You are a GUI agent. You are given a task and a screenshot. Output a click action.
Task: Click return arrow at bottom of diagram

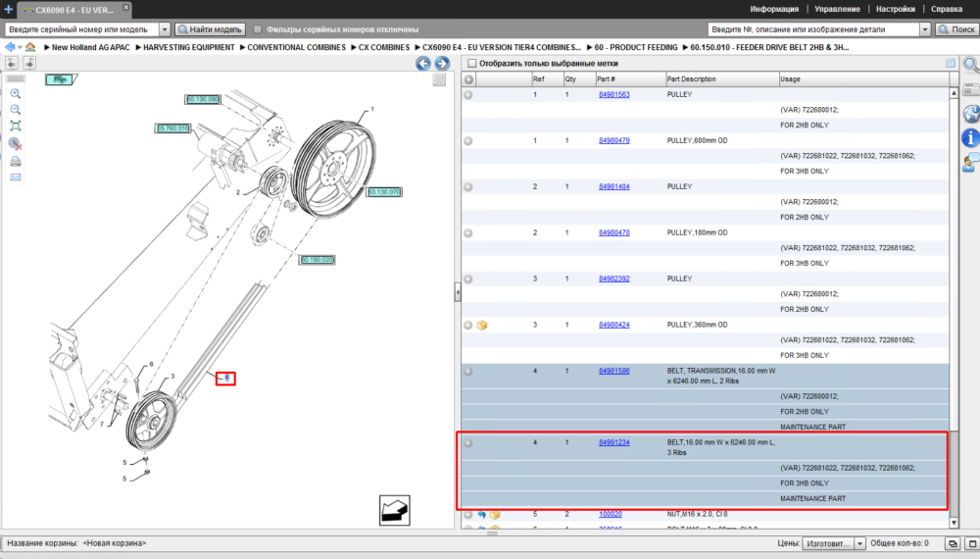click(394, 510)
